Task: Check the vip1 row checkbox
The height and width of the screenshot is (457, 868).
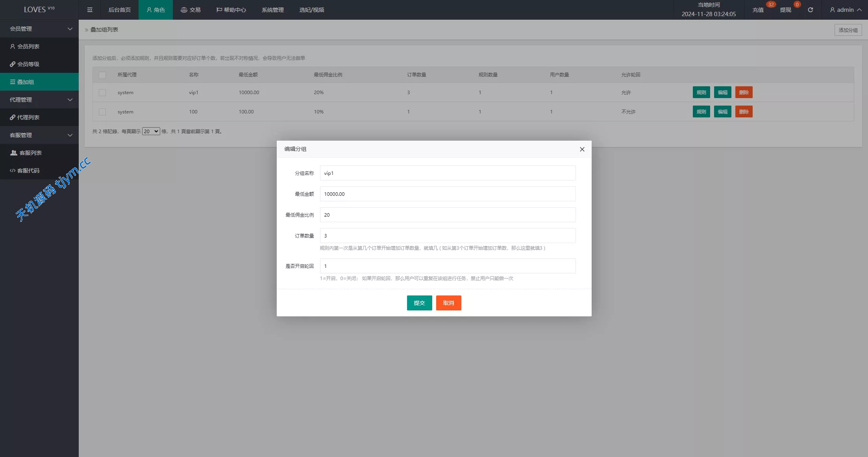Action: tap(102, 93)
